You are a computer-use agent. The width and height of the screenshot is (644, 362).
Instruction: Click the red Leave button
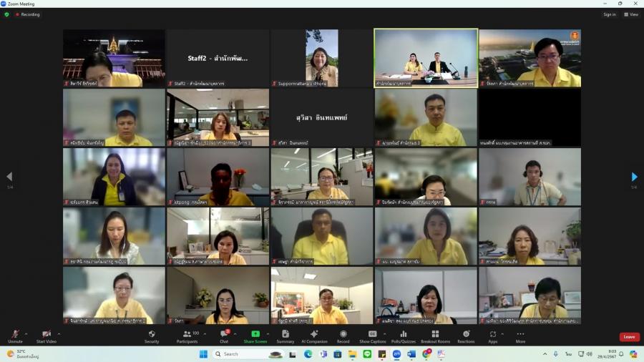click(x=629, y=337)
